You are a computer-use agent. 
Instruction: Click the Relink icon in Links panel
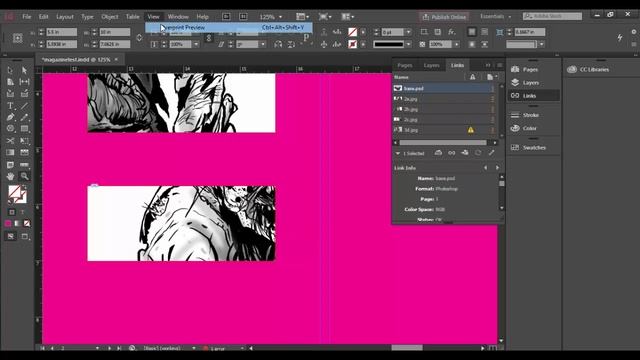451,153
